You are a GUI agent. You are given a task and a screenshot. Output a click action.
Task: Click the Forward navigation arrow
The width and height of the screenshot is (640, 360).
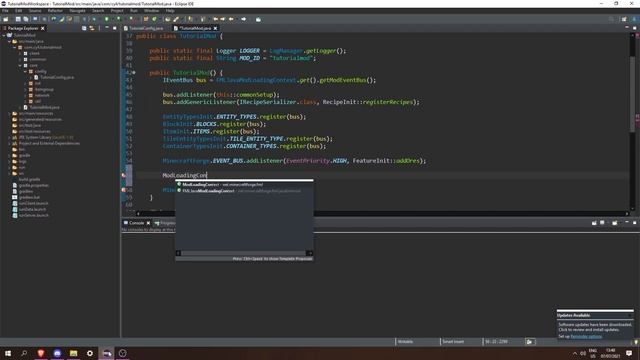point(244,19)
